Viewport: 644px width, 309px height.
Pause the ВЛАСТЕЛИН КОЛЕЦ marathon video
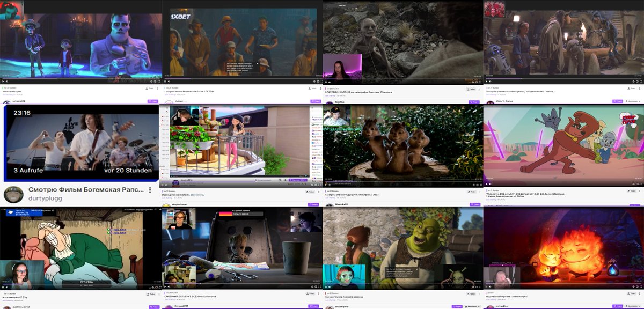[x=325, y=82]
